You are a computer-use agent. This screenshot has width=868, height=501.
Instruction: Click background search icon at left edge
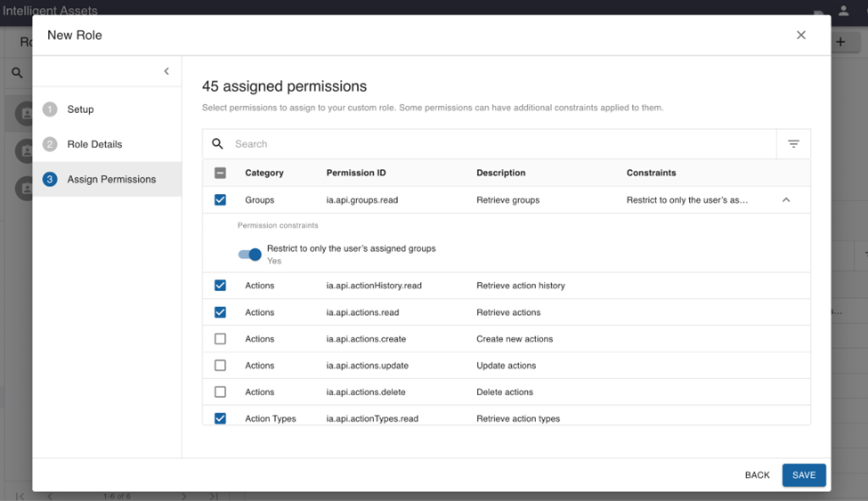click(x=17, y=73)
